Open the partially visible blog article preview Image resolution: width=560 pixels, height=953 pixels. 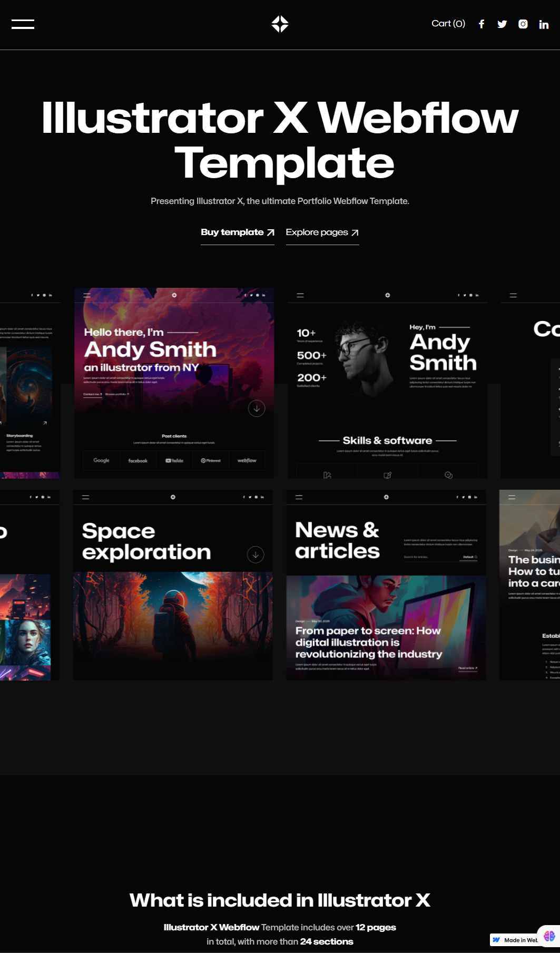click(x=529, y=585)
